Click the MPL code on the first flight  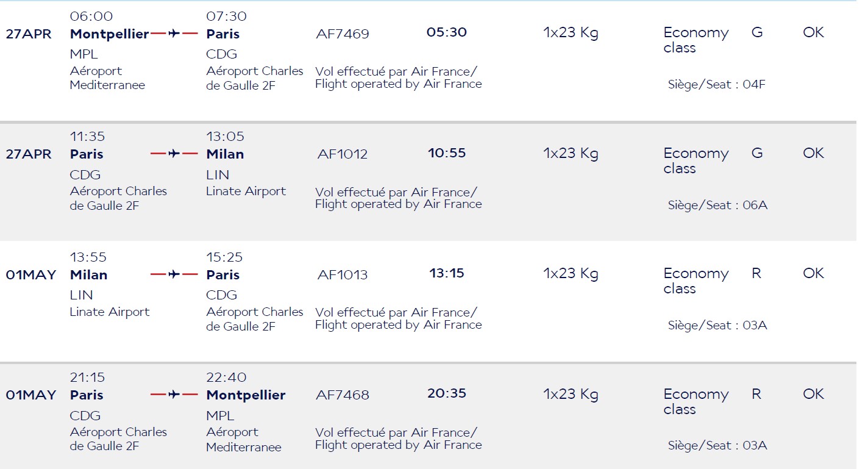click(x=84, y=54)
